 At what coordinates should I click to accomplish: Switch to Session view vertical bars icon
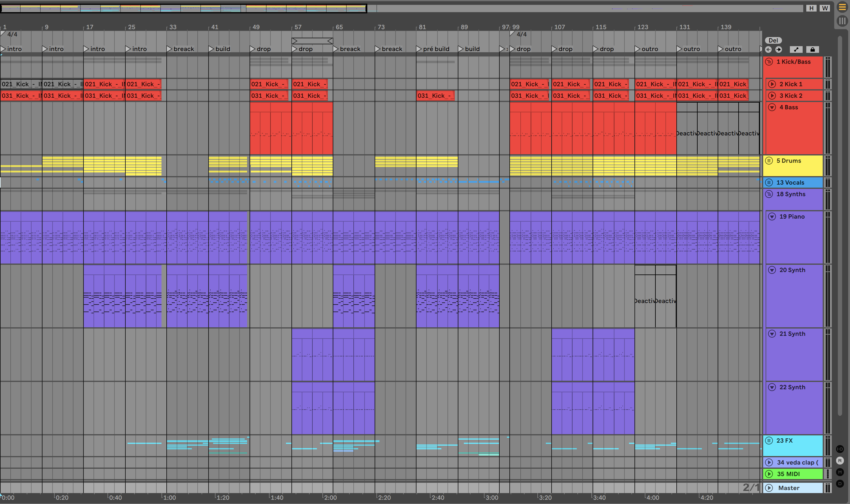(x=842, y=21)
